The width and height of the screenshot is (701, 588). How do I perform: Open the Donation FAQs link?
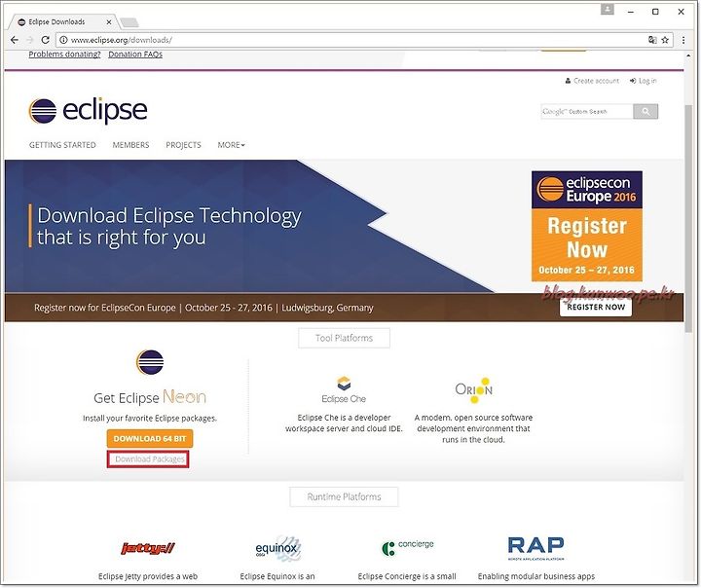[x=135, y=55]
